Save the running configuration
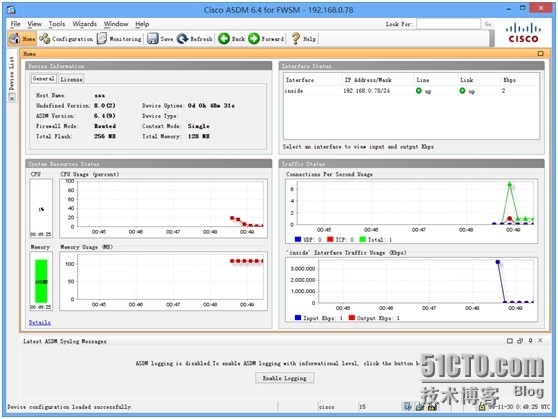558x419 pixels. click(x=160, y=38)
